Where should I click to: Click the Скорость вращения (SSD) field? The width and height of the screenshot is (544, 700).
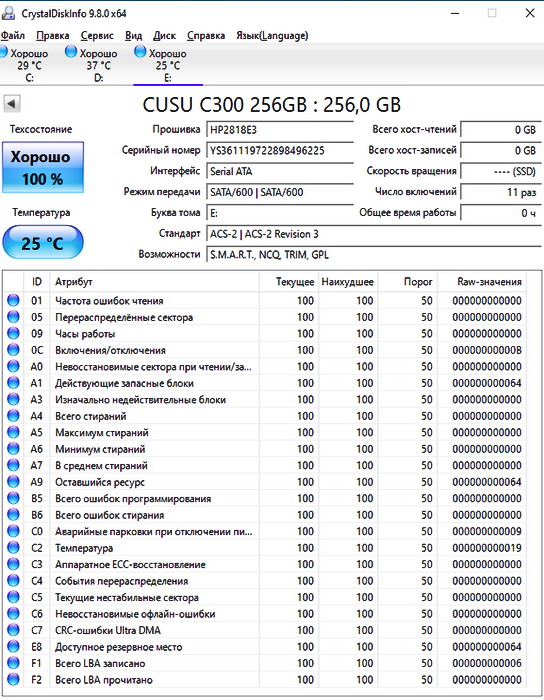[501, 171]
